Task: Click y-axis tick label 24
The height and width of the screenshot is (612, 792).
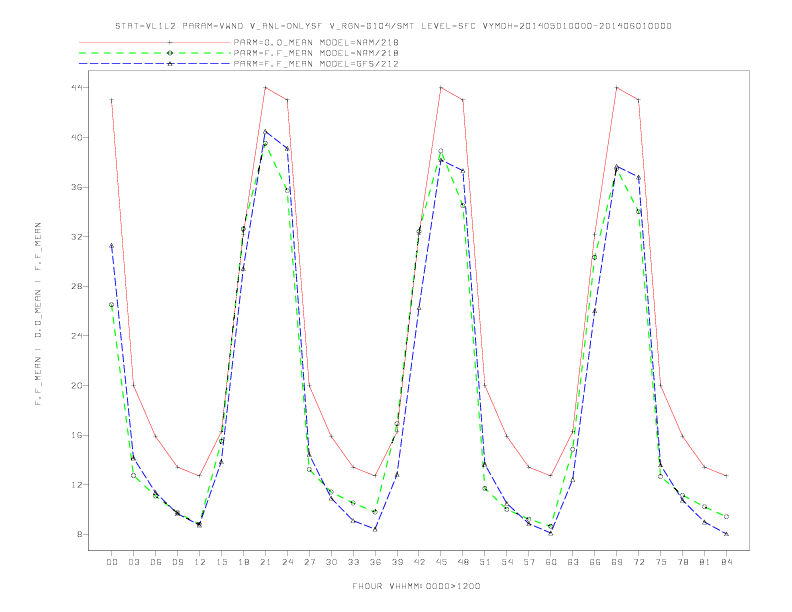Action: tap(77, 336)
